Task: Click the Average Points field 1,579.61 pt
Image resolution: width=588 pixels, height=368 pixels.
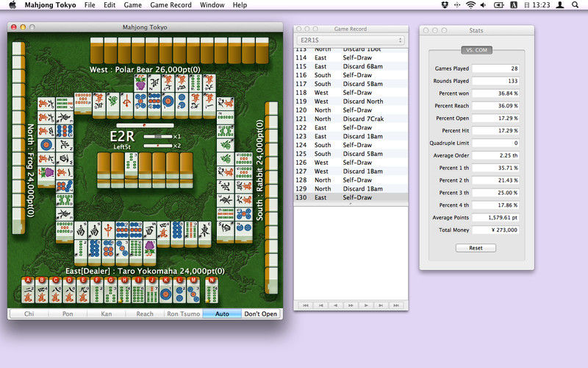Action: click(495, 217)
